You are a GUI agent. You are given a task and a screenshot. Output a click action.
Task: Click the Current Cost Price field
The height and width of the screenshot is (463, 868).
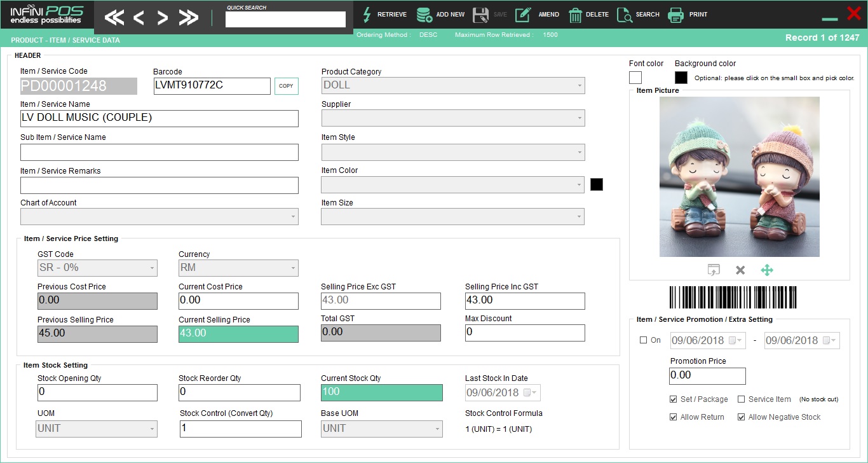coord(238,301)
